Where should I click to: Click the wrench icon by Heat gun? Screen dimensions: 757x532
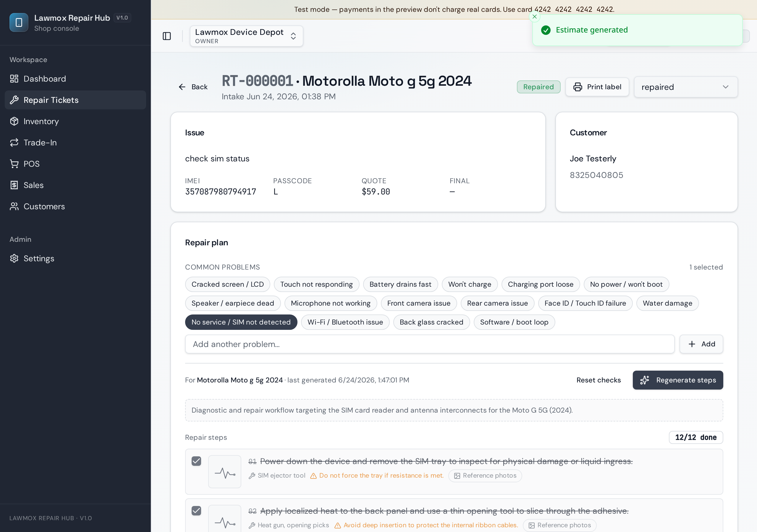(252, 525)
